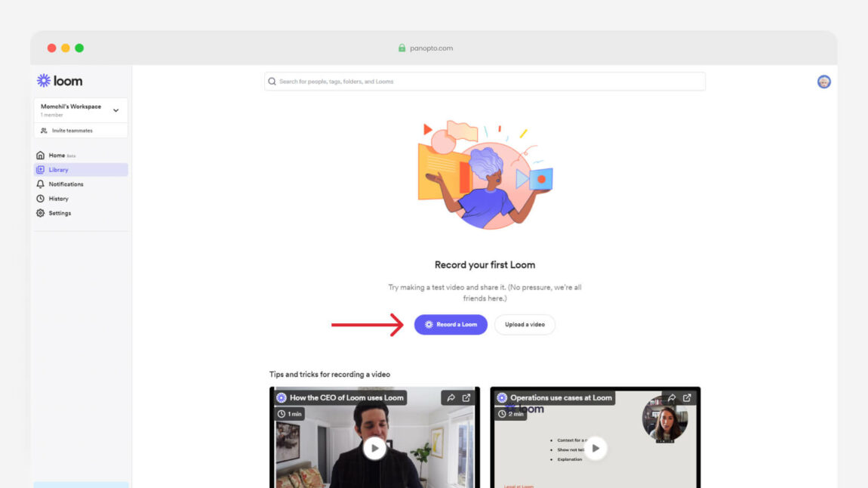The width and height of the screenshot is (868, 488).
Task: Open Settings via the gear icon
Action: tap(40, 212)
